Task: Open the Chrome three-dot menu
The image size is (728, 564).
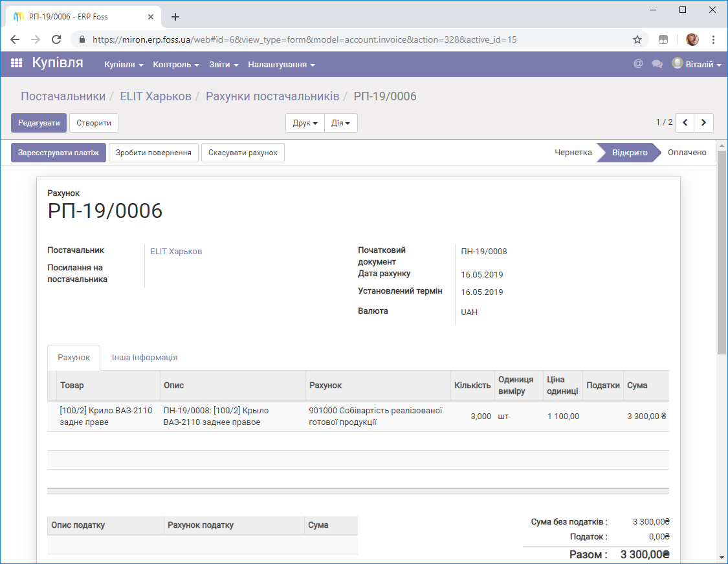Action: point(714,39)
